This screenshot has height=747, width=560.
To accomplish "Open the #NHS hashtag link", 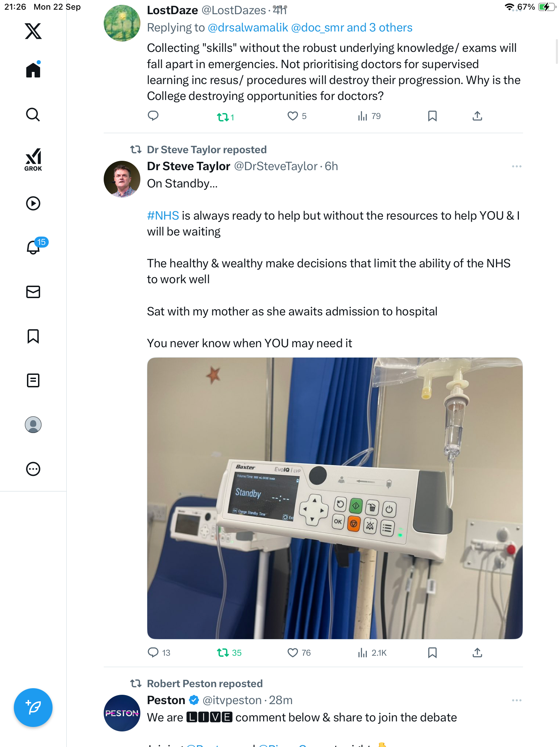I will pos(163,215).
